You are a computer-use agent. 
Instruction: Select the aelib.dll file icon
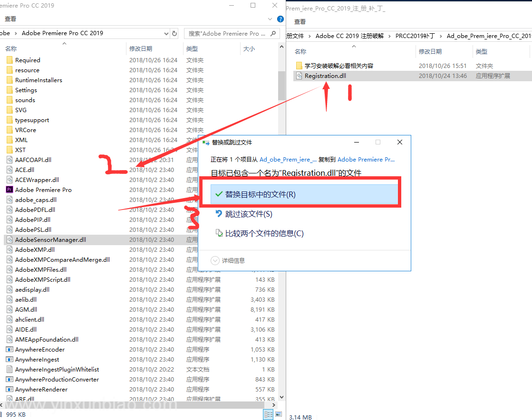[10, 299]
